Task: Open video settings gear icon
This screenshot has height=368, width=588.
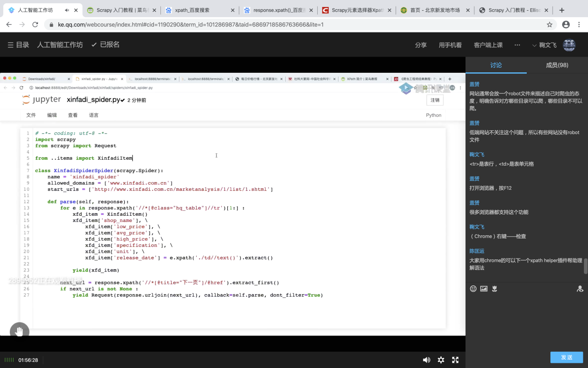Action: pyautogui.click(x=441, y=360)
